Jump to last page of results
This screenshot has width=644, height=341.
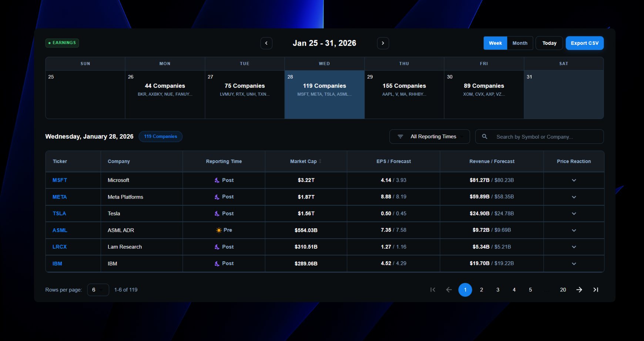[x=596, y=290]
